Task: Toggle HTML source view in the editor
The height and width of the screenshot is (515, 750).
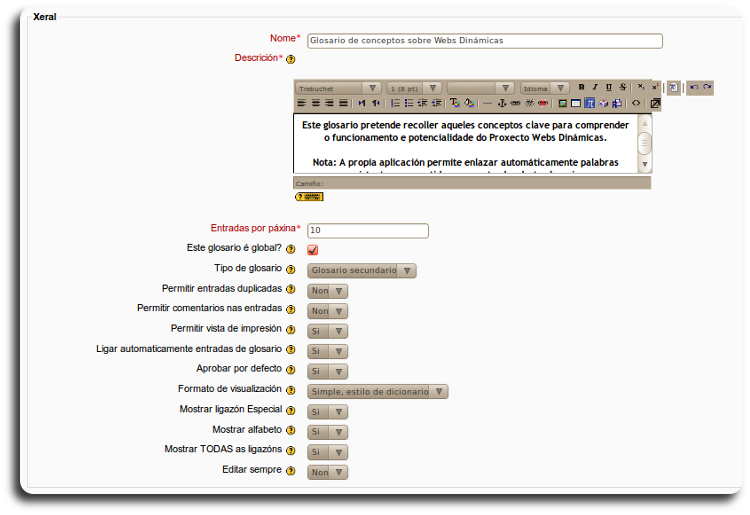Action: coord(636,103)
